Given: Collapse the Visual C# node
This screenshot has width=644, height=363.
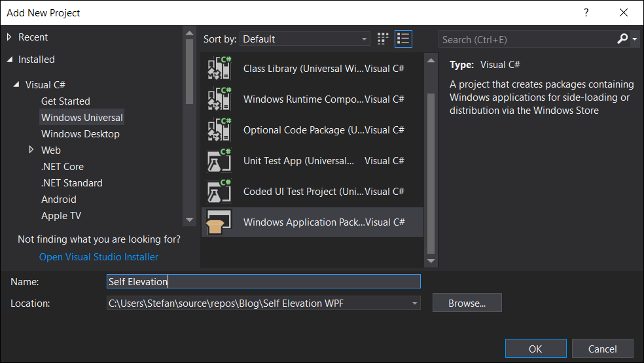Looking at the screenshot, I should tap(16, 84).
